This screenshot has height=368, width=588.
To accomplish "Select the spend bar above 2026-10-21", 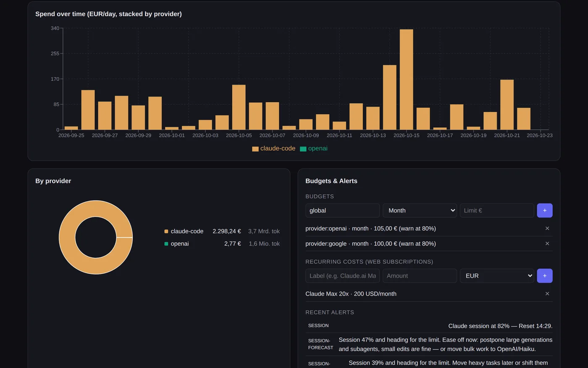I will tap(507, 105).
